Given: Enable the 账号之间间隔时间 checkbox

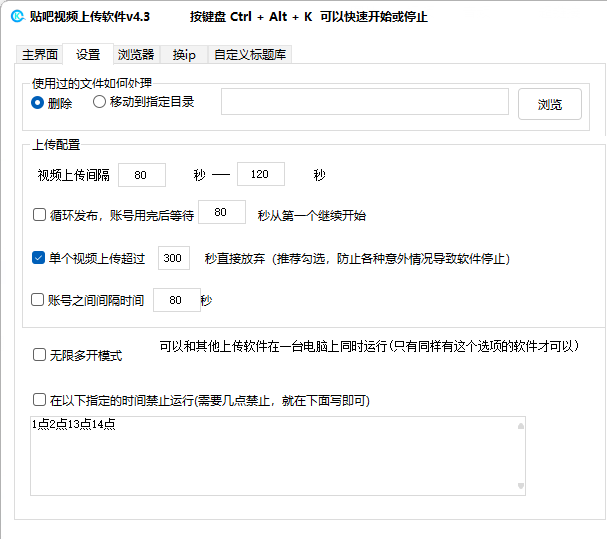Looking at the screenshot, I should [38, 299].
